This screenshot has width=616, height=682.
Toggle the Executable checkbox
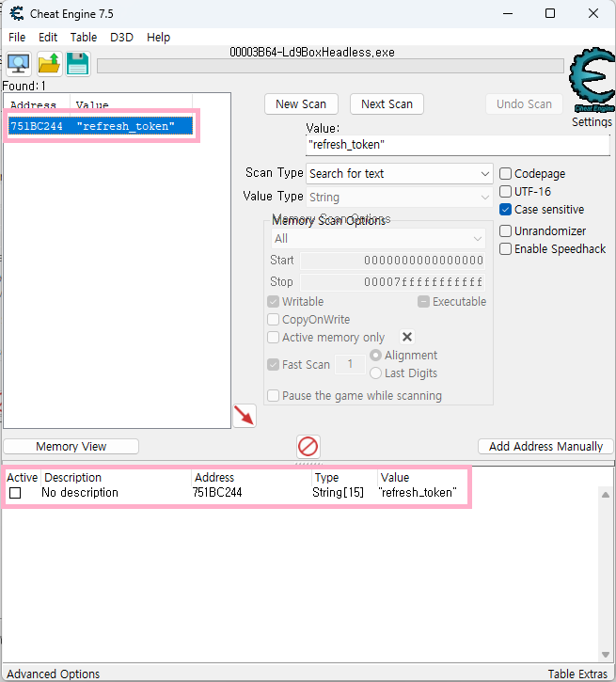click(423, 301)
